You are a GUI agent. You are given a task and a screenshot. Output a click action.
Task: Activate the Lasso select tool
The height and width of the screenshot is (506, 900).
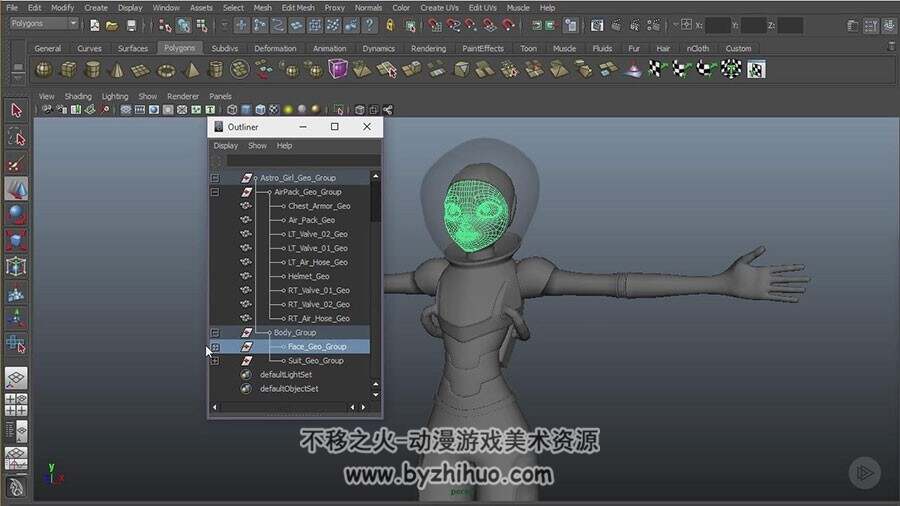[x=16, y=138]
